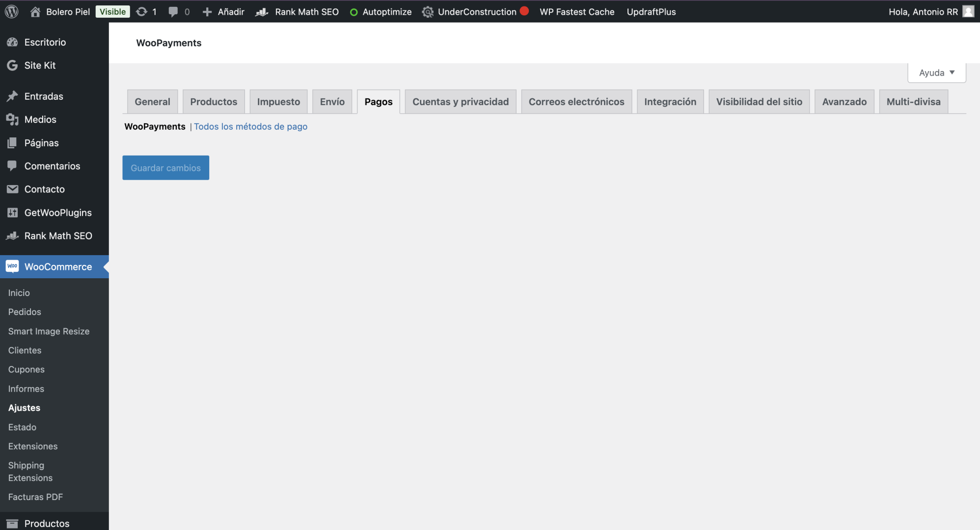Screen dimensions: 980x530
Task: Switch to the Integración tab
Action: point(670,102)
